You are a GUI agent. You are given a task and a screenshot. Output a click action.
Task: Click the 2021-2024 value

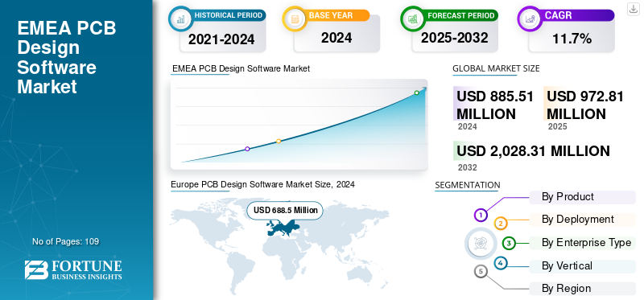click(x=221, y=39)
